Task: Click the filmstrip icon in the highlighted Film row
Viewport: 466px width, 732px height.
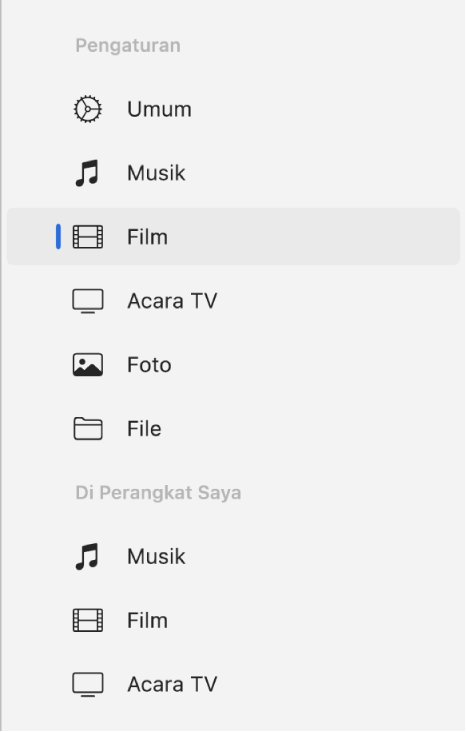Action: (x=88, y=237)
